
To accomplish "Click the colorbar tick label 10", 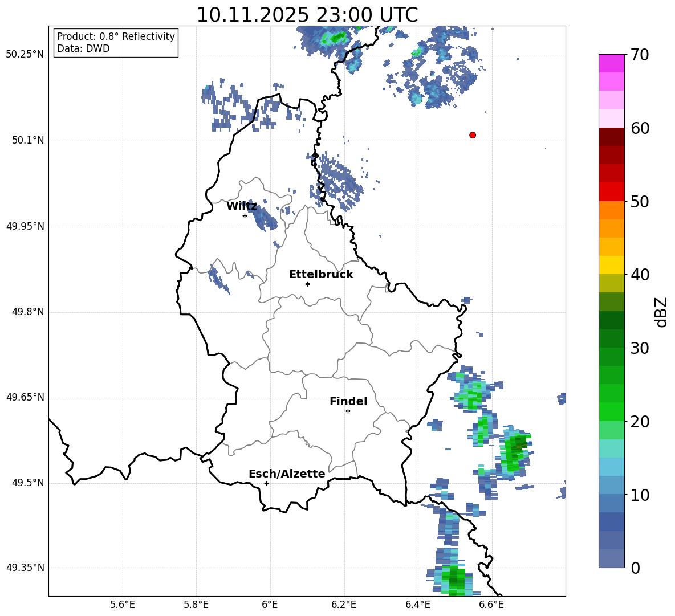I will pos(640,495).
